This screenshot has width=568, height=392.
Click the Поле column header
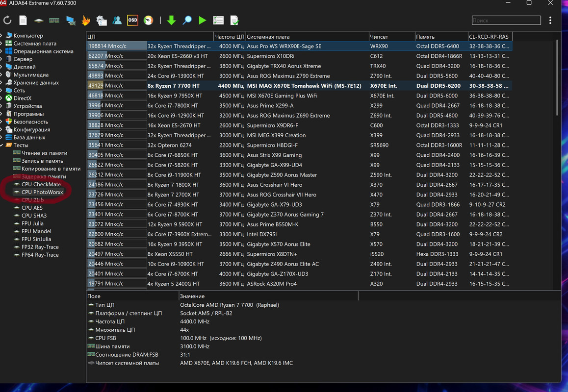point(132,296)
